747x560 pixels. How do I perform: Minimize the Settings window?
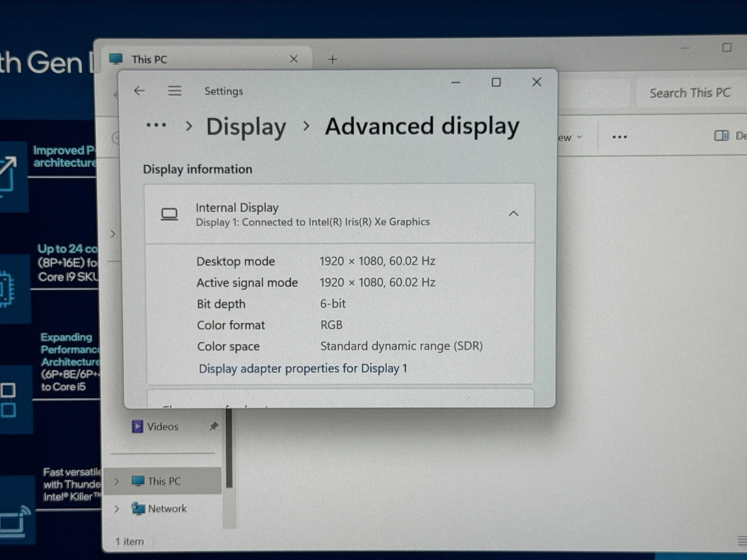[456, 83]
